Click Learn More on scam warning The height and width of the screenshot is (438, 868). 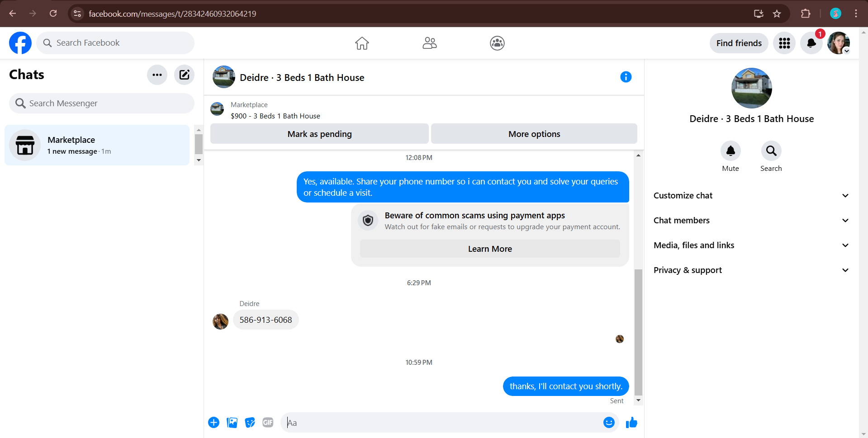pyautogui.click(x=490, y=249)
